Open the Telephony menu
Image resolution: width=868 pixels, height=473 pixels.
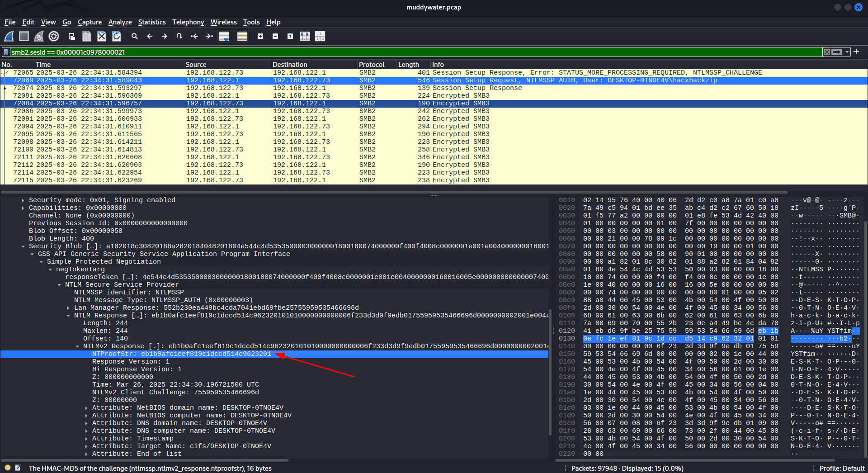pos(188,22)
